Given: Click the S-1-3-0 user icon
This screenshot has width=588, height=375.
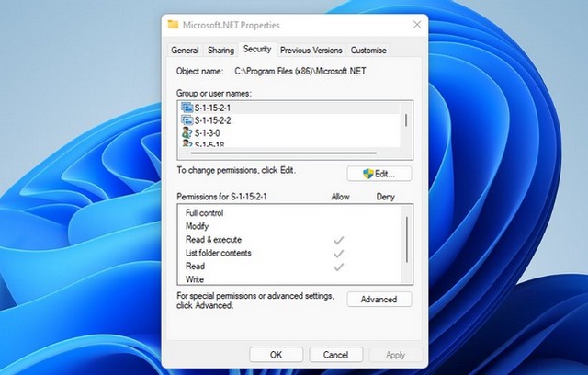Looking at the screenshot, I should pyautogui.click(x=187, y=133).
